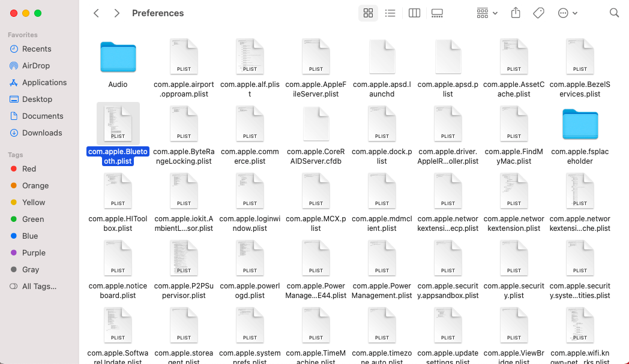Go back with the left chevron
The width and height of the screenshot is (629, 364).
point(96,13)
